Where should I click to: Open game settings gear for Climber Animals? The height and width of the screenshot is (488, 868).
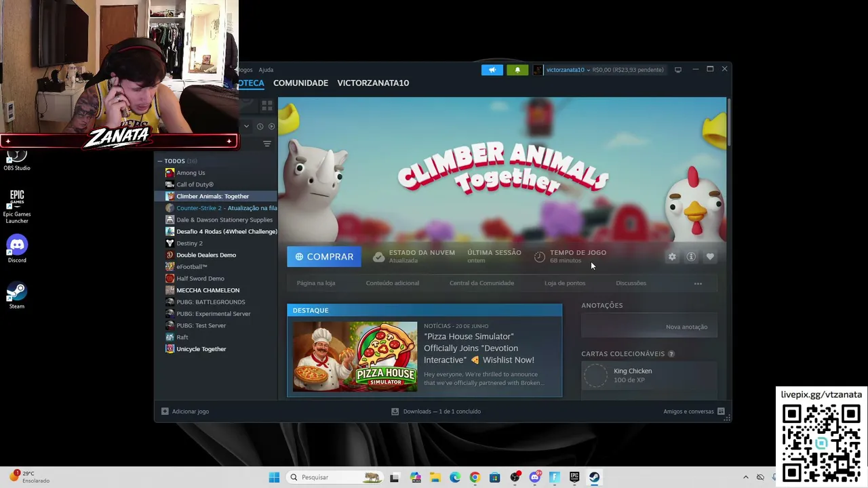672,257
